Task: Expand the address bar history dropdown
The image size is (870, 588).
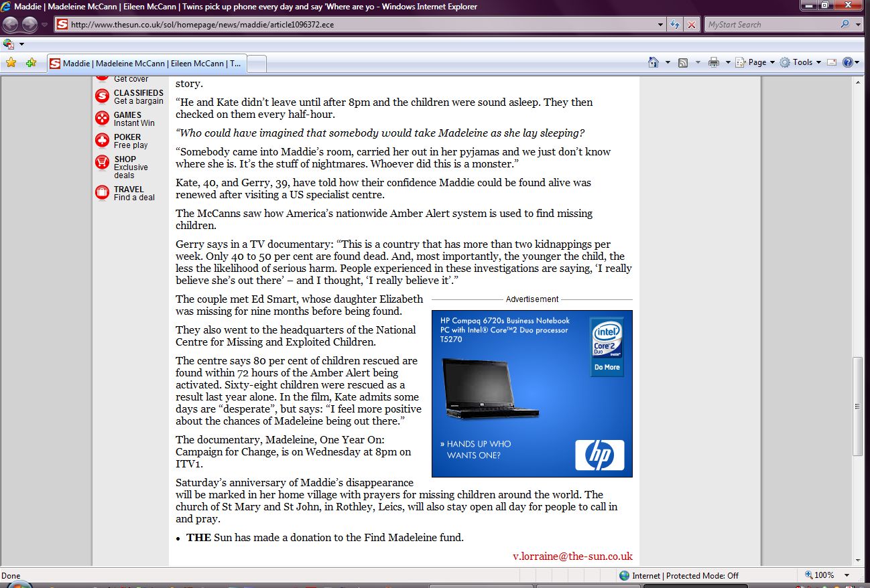Action: pos(661,25)
